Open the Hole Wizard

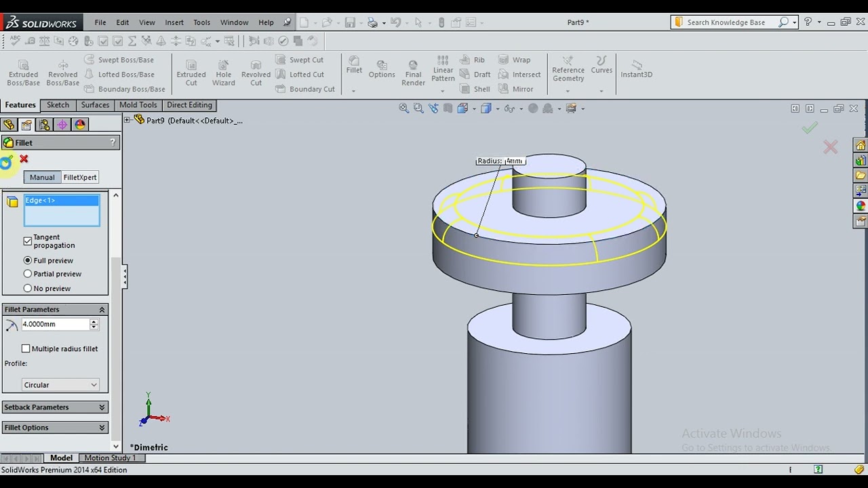[x=223, y=72]
